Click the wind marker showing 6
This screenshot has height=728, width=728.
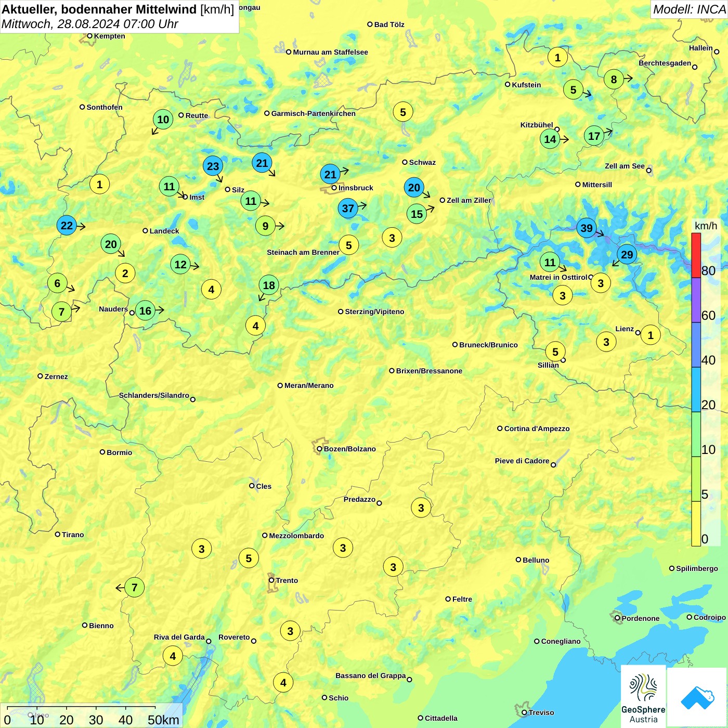click(x=57, y=283)
